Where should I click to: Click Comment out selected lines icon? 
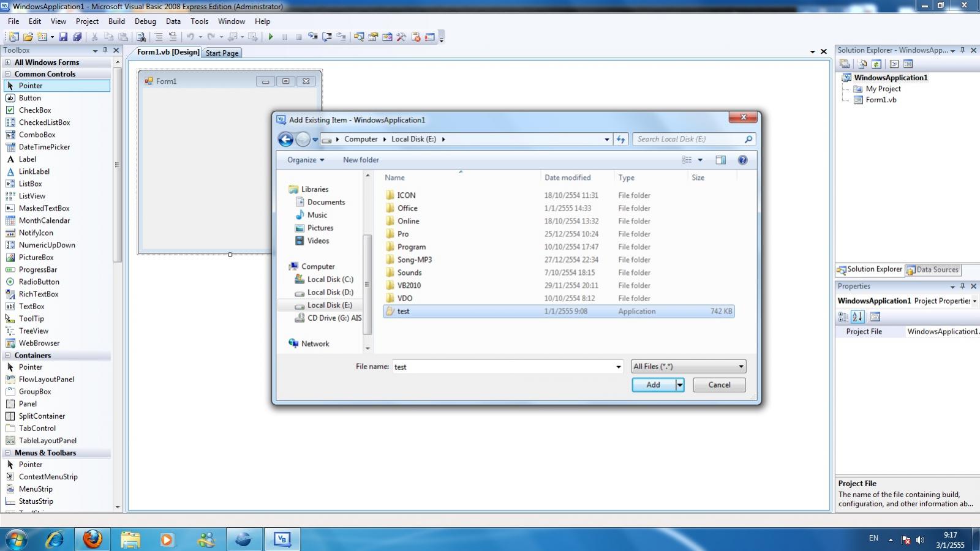pyautogui.click(x=159, y=37)
